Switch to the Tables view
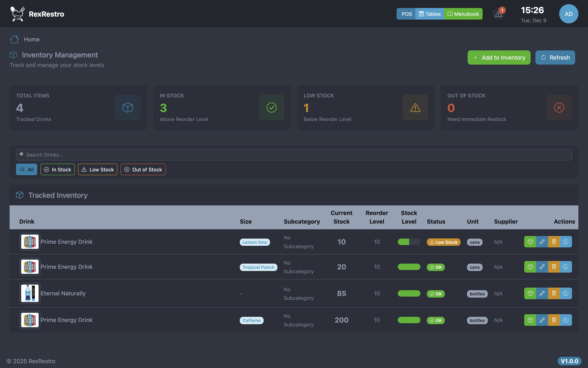Viewport: 588px width, 368px height. click(430, 14)
